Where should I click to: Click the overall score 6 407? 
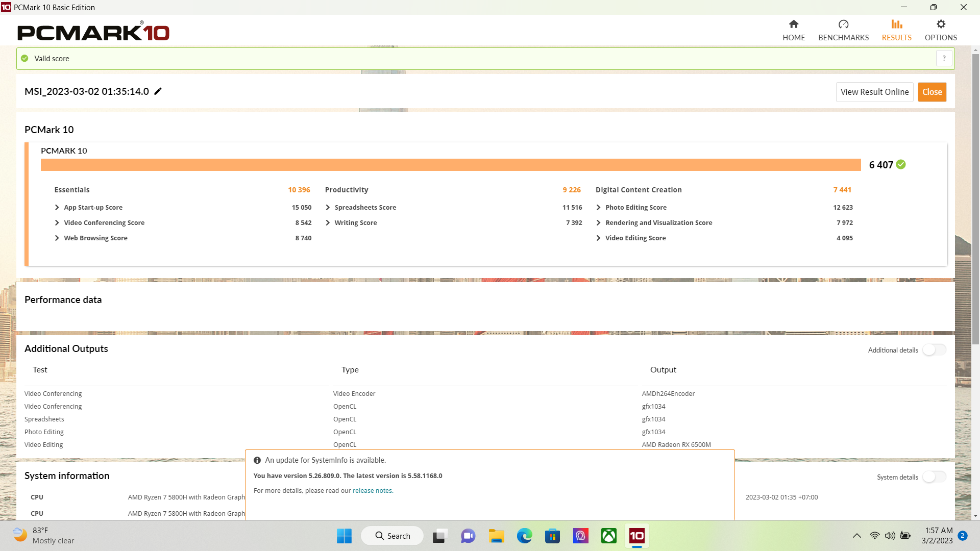(x=881, y=165)
